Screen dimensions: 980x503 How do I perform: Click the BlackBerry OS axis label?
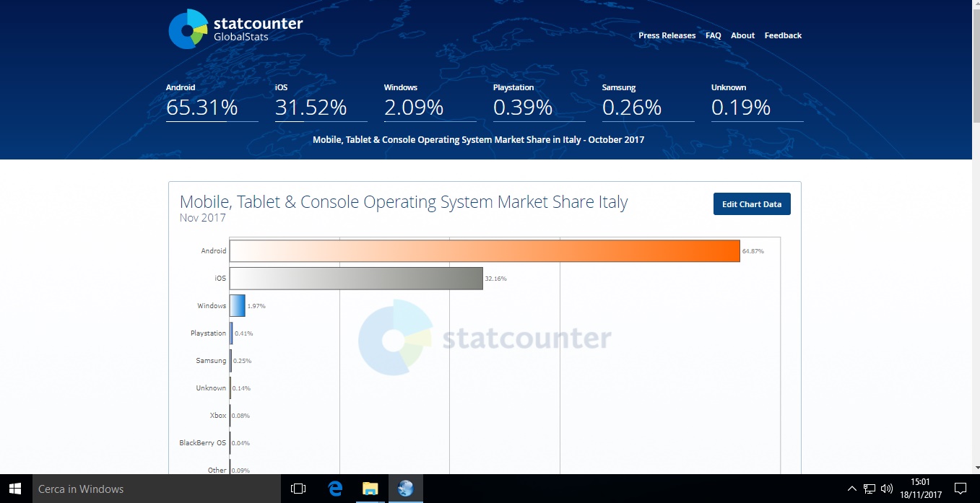point(202,443)
